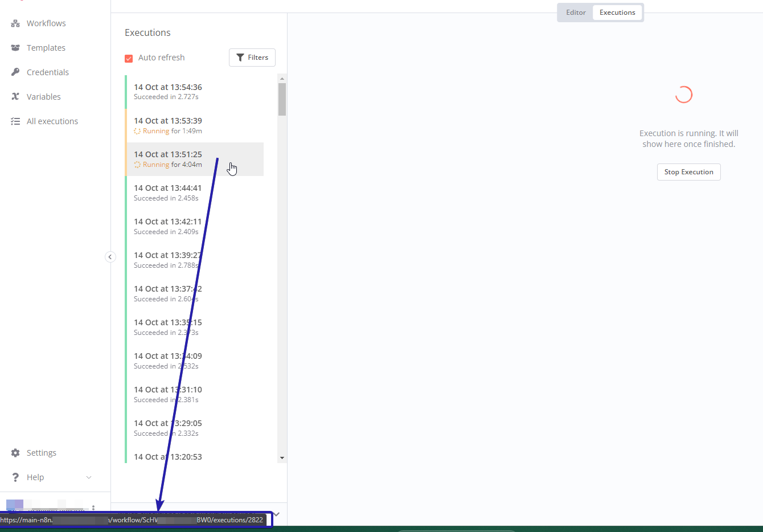Click the funnel icon in Filters

click(x=240, y=58)
